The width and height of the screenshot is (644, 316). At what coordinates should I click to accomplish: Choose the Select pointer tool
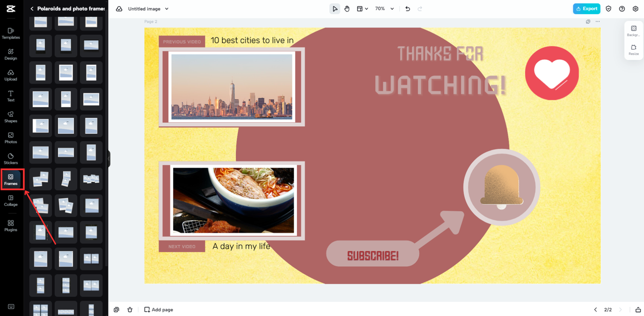335,9
